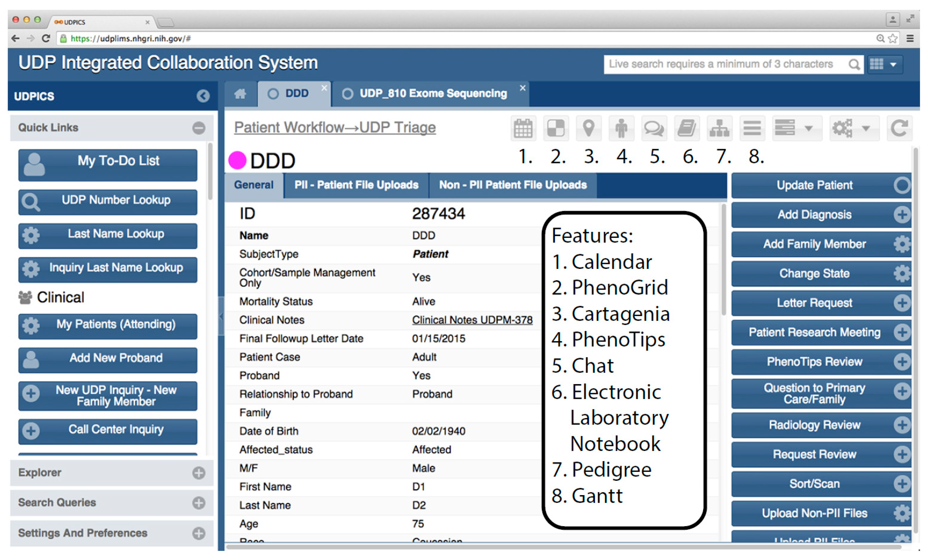
Task: Open the Calendar feature icon
Action: pos(523,128)
